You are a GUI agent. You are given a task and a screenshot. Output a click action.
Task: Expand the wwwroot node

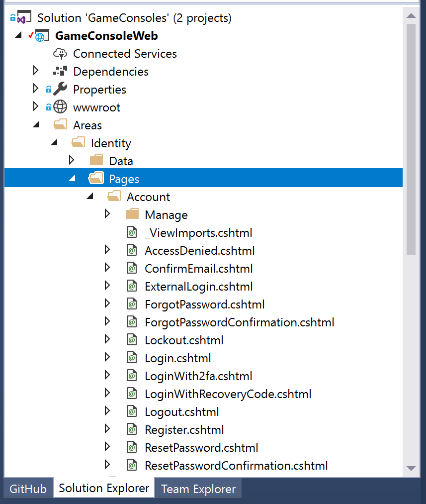(x=36, y=106)
